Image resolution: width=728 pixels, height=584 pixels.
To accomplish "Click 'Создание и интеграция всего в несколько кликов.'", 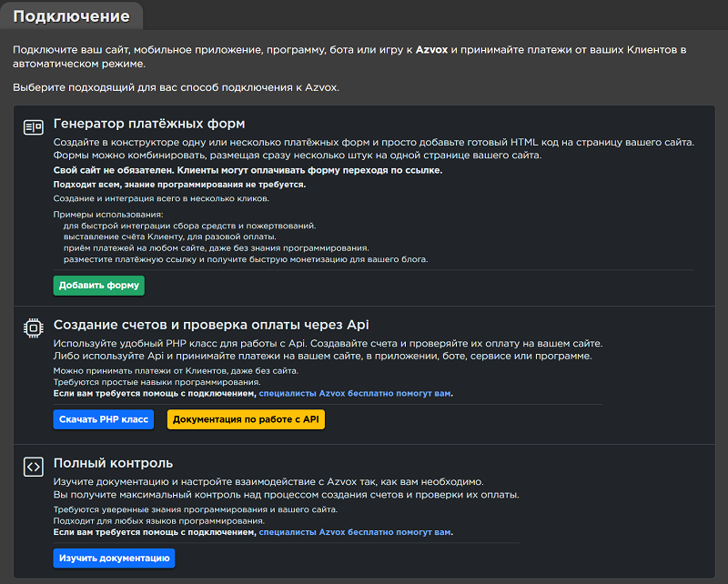I will pyautogui.click(x=161, y=198).
